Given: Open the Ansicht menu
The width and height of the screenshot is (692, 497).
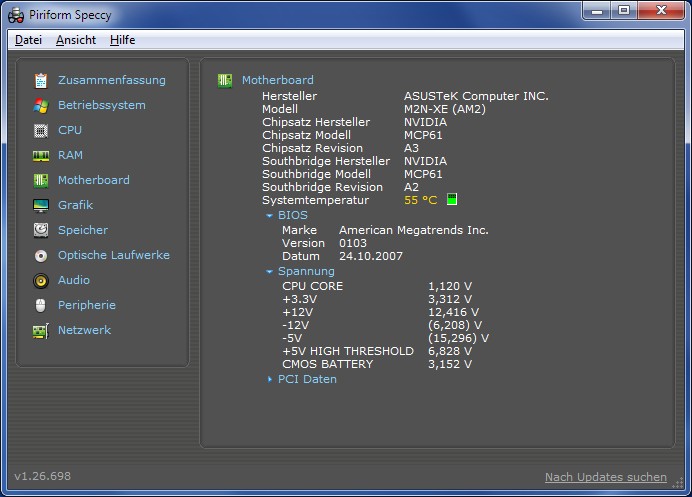Looking at the screenshot, I should [76, 40].
